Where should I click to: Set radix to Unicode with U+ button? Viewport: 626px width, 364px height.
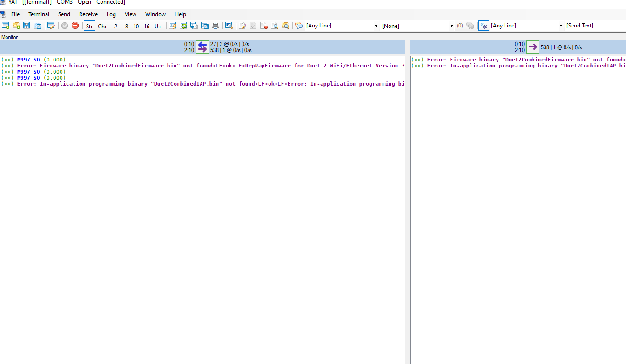pos(158,26)
